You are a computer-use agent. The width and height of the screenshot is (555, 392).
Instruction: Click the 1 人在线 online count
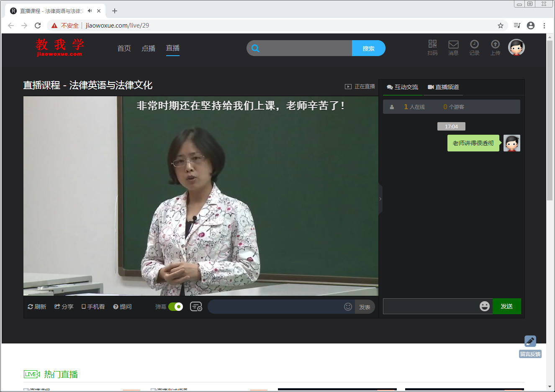pyautogui.click(x=414, y=107)
